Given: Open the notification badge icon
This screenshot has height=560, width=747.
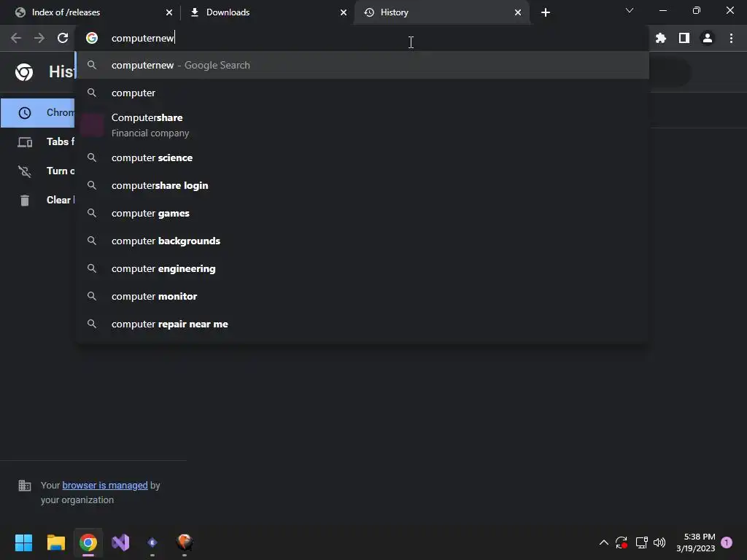Looking at the screenshot, I should (727, 542).
